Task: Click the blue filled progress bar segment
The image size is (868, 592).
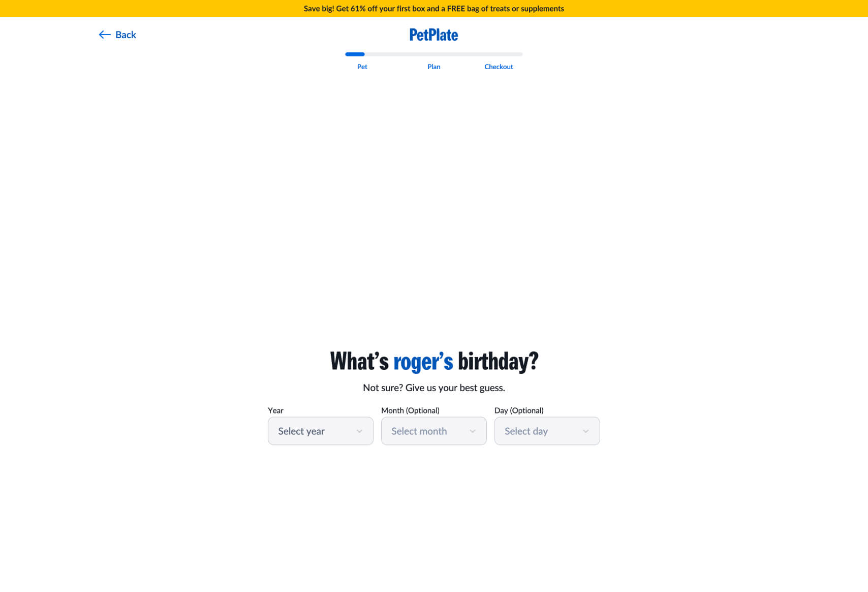Action: [x=355, y=54]
